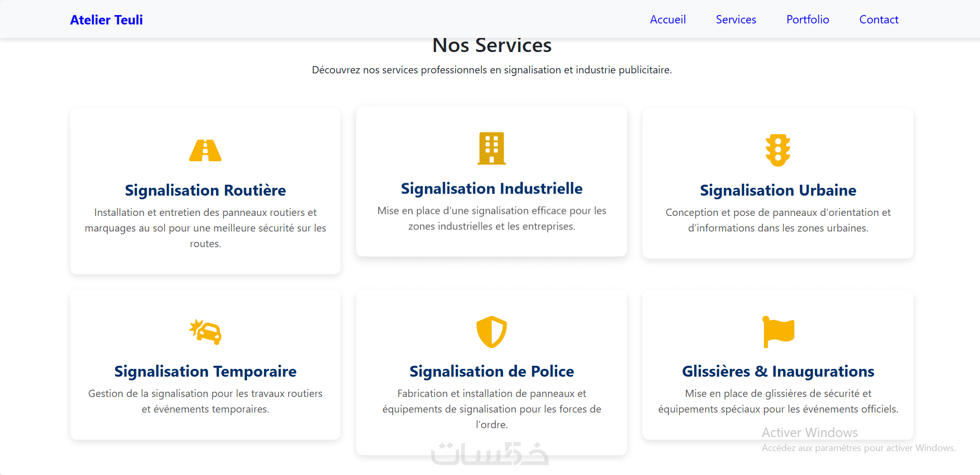Viewport: 980px width, 475px height.
Task: Click the traffic light icon
Action: [778, 150]
